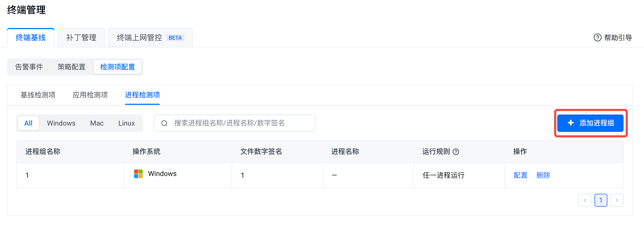Filter process groups by Mac

click(97, 123)
